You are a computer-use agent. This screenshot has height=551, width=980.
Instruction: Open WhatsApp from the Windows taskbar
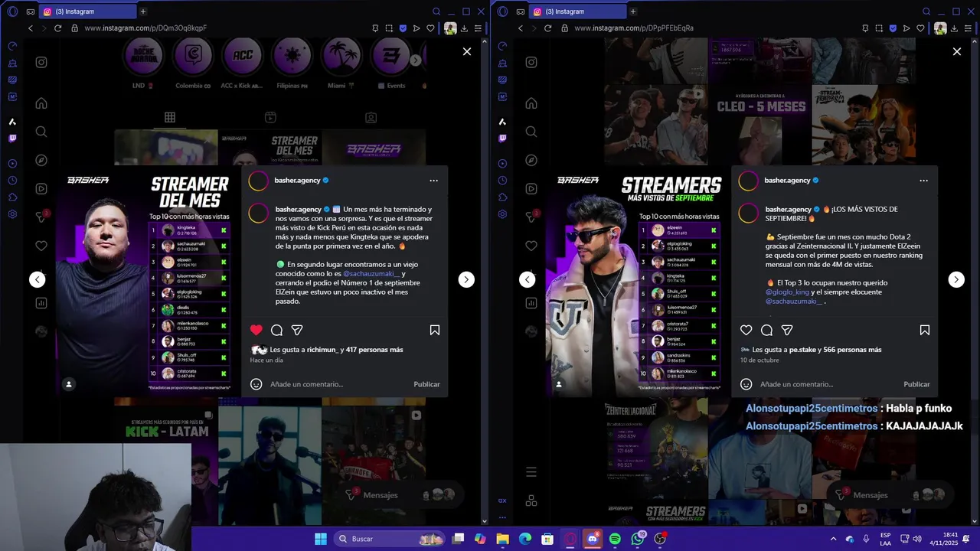[x=638, y=539]
